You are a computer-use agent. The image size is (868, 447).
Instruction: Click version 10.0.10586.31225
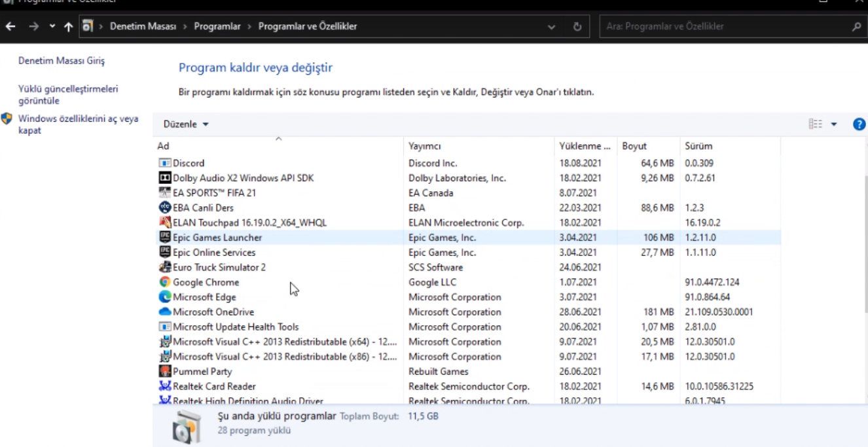click(719, 387)
